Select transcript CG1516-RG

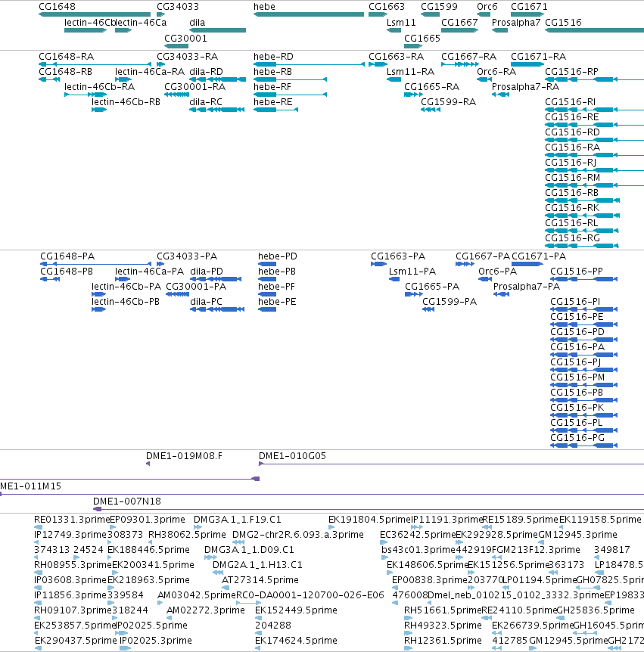pos(582,246)
